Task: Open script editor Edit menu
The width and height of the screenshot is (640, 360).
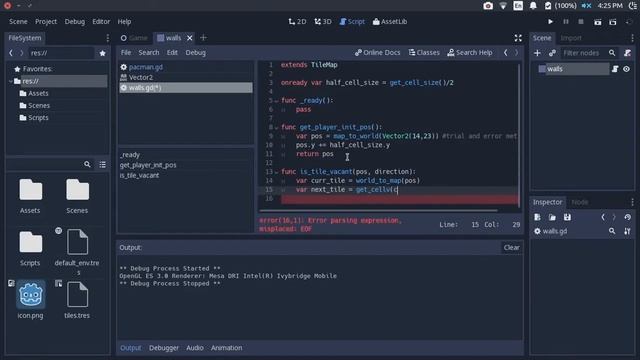Action: click(x=172, y=53)
